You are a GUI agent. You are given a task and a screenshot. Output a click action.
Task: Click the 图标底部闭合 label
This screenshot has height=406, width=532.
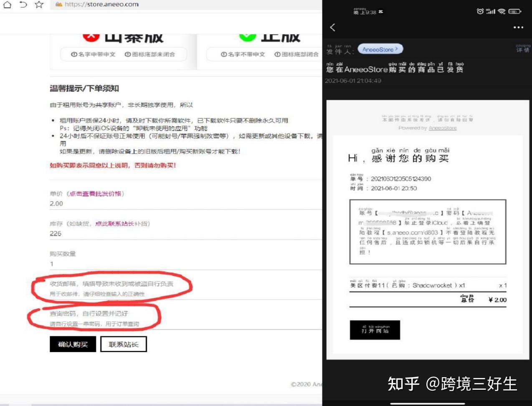(x=296, y=54)
